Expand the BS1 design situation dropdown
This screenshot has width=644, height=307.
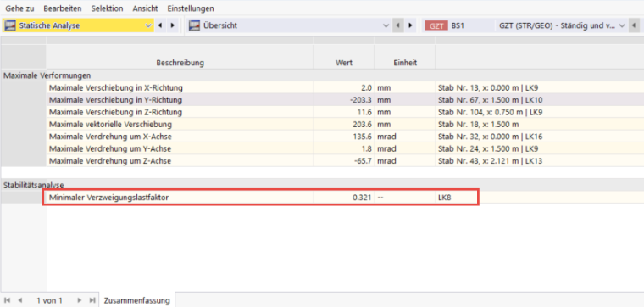(621, 25)
